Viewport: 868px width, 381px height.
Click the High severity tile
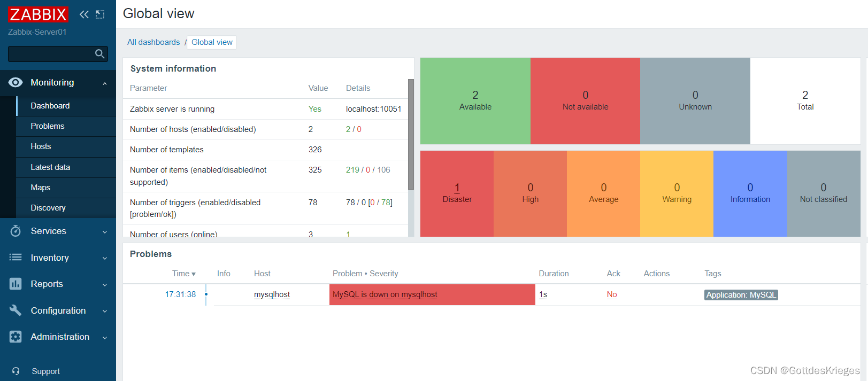click(530, 193)
